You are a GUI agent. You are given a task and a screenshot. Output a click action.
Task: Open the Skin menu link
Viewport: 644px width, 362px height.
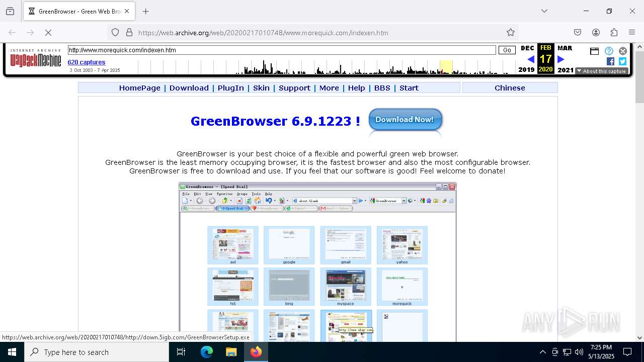pyautogui.click(x=261, y=88)
